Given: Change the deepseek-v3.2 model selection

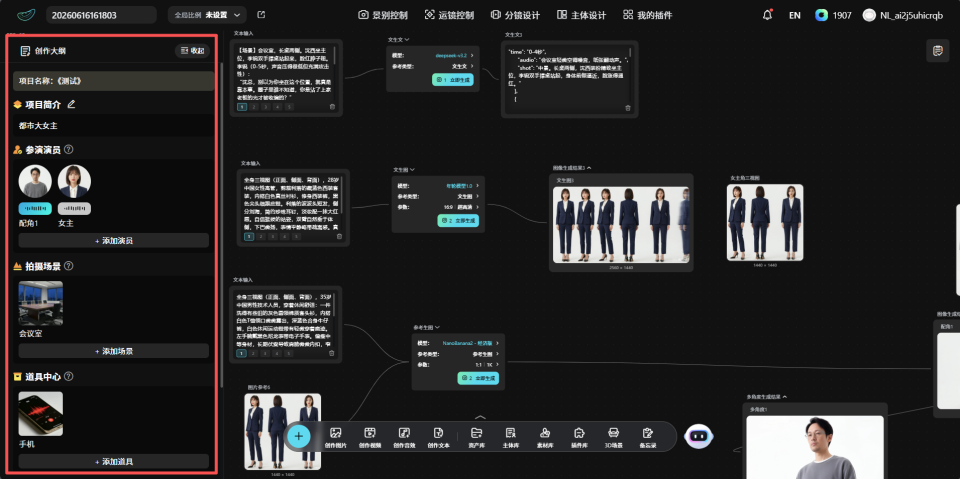Looking at the screenshot, I should 454,55.
